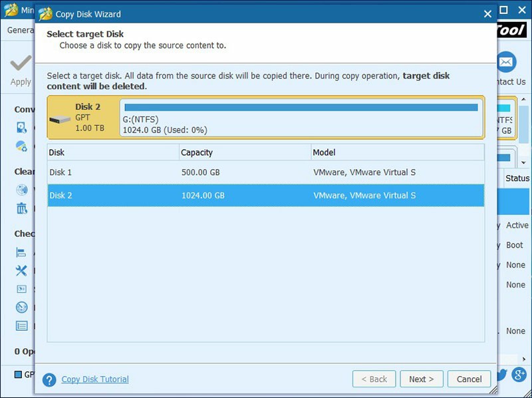Image resolution: width=532 pixels, height=398 pixels.
Task: Click second icon under Convert Disk section
Action: [x=21, y=146]
